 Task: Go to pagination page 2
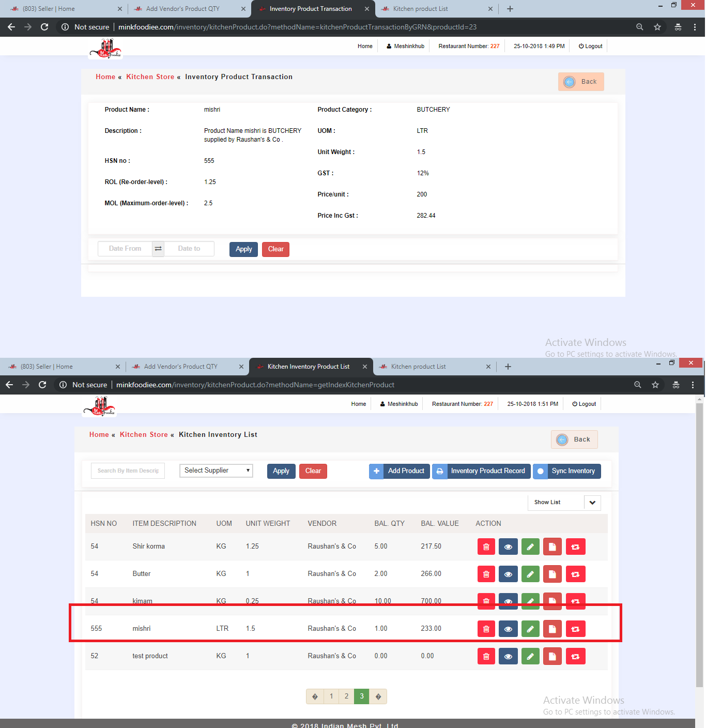tap(346, 696)
